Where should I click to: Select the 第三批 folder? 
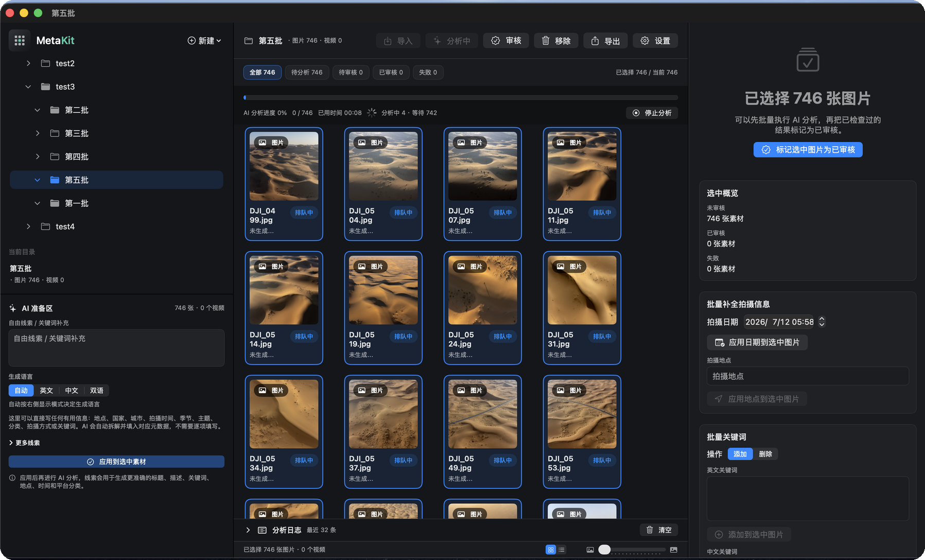[x=116, y=133]
